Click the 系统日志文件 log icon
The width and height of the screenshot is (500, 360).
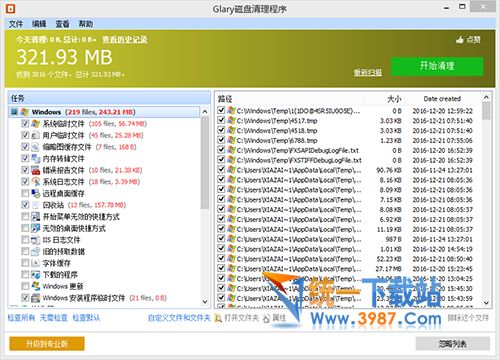(x=36, y=182)
